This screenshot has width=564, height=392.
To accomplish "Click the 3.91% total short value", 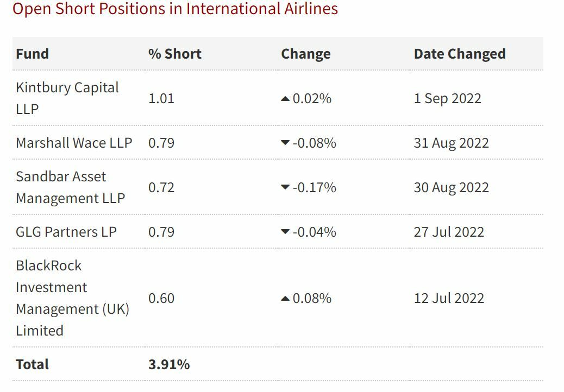I will (x=169, y=364).
